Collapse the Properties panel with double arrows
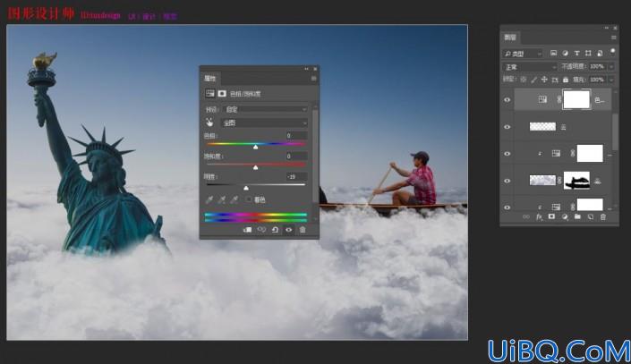Screen dimensions: 631x364 307,69
